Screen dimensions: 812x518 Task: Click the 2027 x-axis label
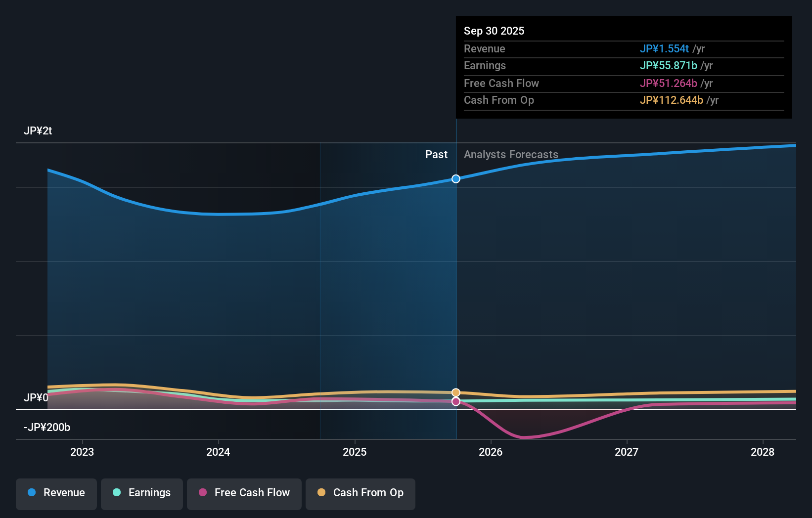(627, 452)
